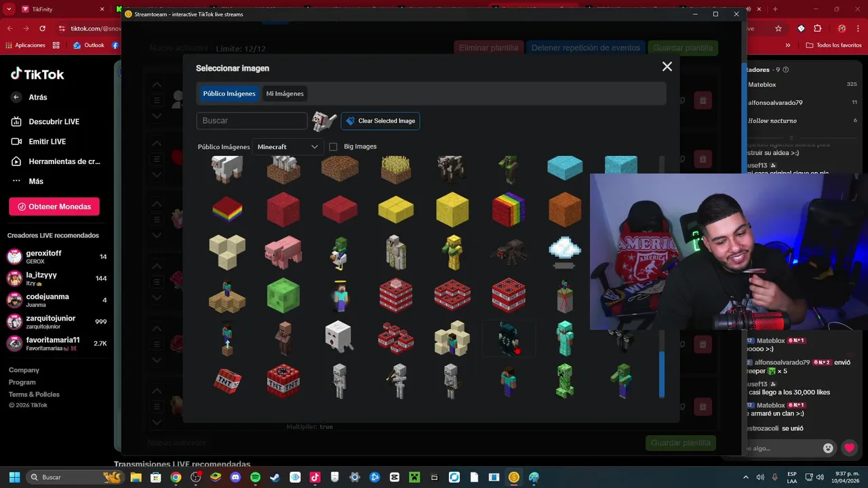
Task: Send a heart in TikTok chat
Action: 849,448
